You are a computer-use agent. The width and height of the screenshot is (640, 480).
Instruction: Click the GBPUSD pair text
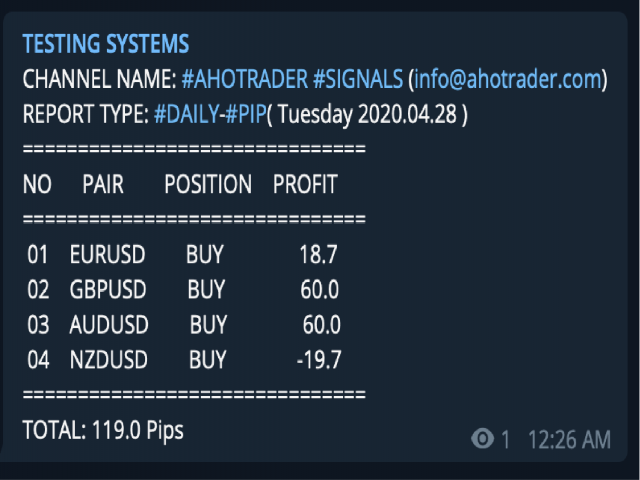108,289
